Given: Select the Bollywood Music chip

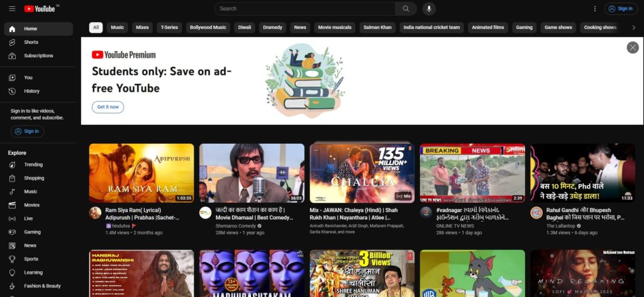Looking at the screenshot, I should tap(208, 28).
